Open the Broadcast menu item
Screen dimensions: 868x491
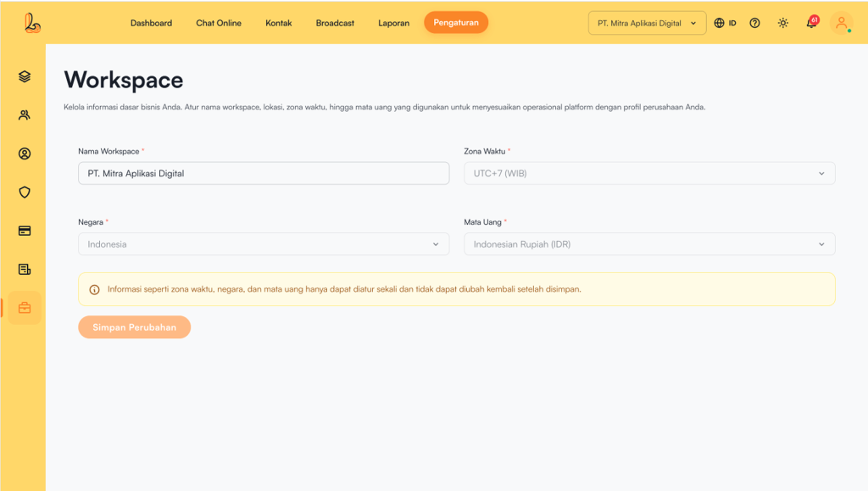coord(335,23)
